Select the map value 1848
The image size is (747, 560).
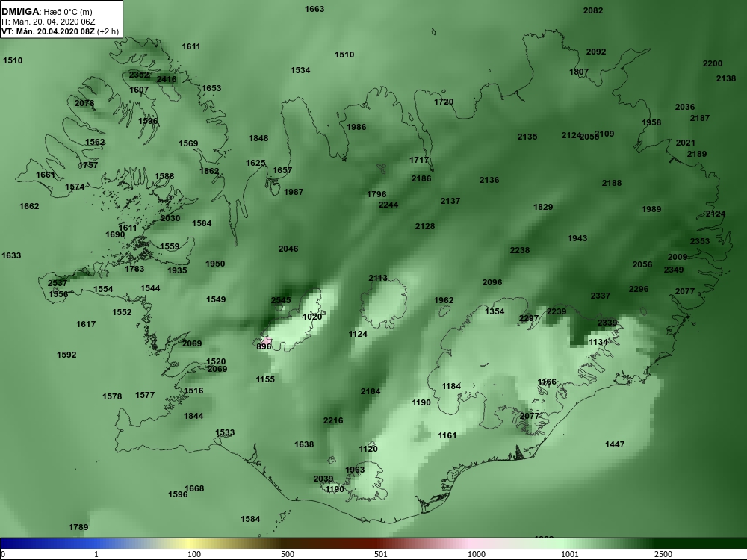[x=258, y=138]
